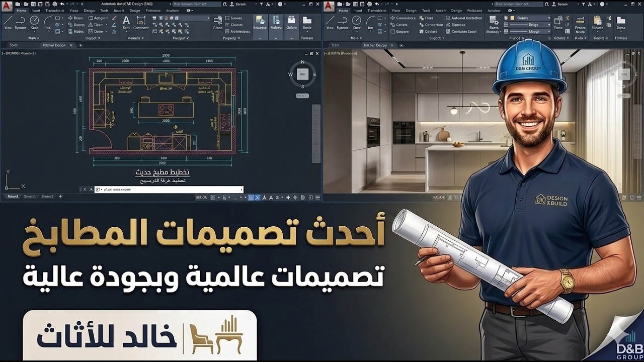This screenshot has height=362, width=644.
Task: Switch to Sheet1 layout tab in left window
Action: coord(30,197)
